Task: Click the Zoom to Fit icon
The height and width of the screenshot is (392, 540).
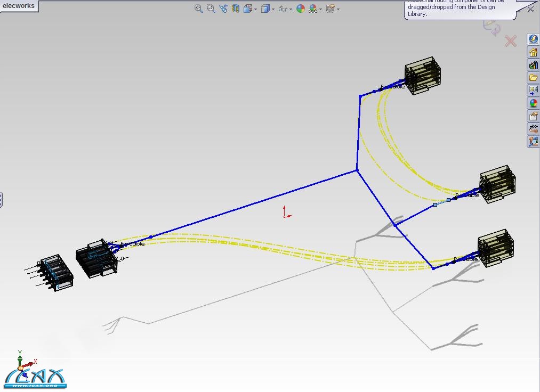Action: coord(199,9)
